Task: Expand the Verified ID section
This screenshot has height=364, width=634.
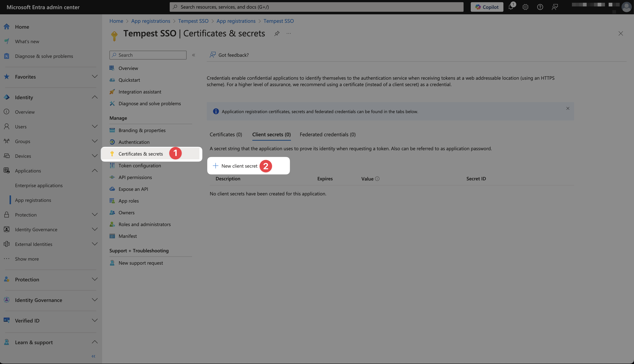Action: click(95, 320)
